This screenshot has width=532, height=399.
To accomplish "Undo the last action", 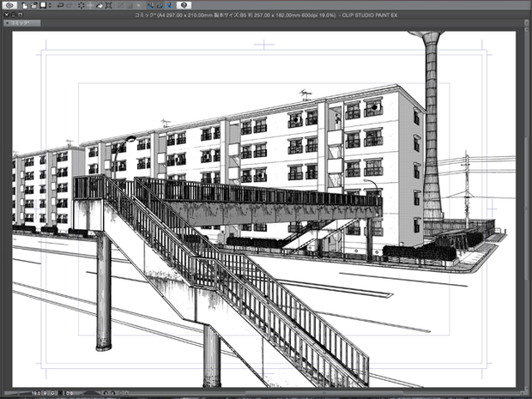I will (x=60, y=5).
